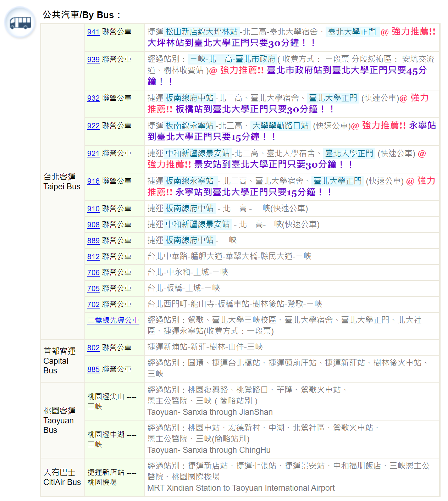Click Taoyuan- Sanxia through ChingHu text
The height and width of the screenshot is (501, 448).
(209, 450)
